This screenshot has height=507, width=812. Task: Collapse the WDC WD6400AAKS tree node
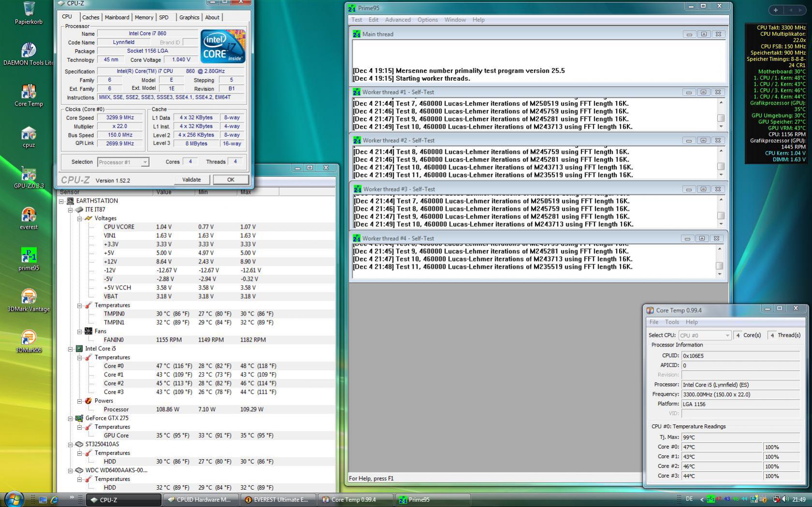click(x=71, y=471)
